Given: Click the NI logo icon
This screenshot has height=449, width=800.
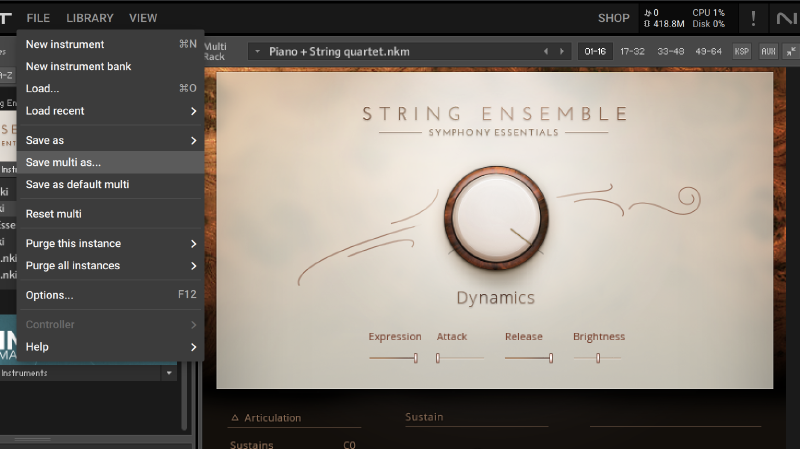Looking at the screenshot, I should click(786, 19).
